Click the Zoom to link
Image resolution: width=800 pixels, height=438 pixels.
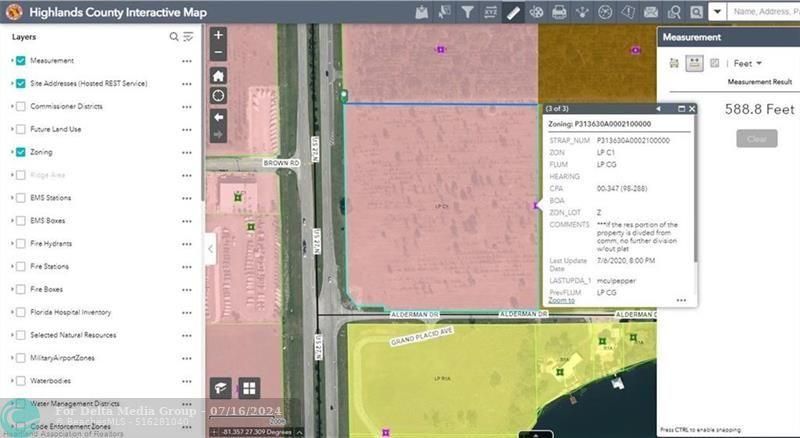coord(561,300)
